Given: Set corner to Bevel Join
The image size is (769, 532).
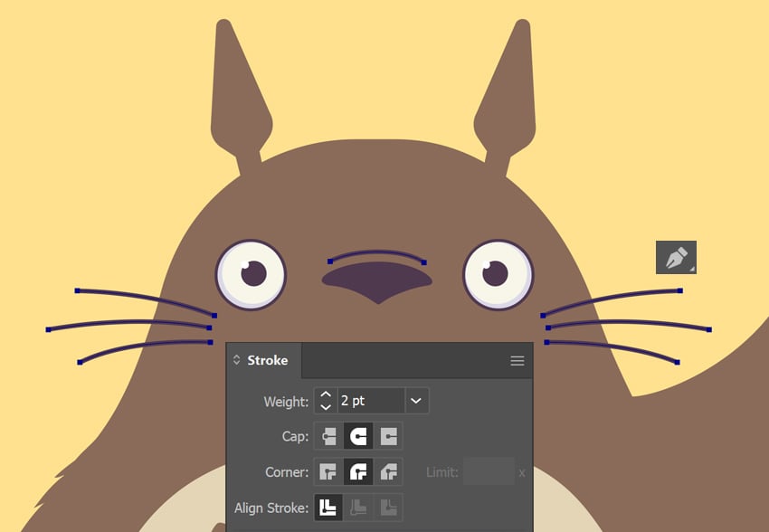Looking at the screenshot, I should (389, 471).
